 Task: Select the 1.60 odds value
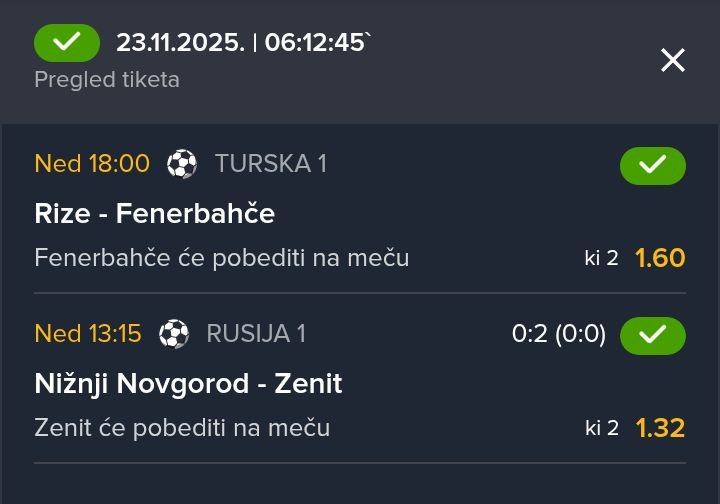(x=660, y=258)
